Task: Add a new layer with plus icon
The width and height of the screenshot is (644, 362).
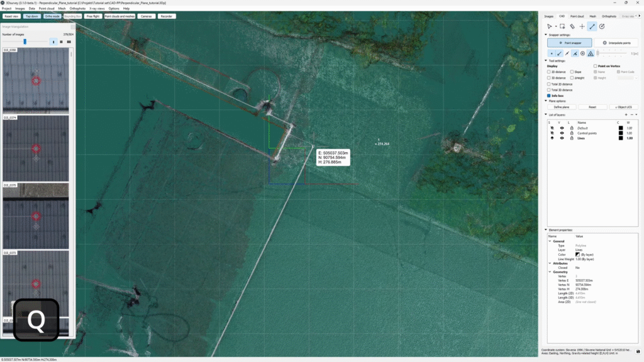Action: point(626,115)
